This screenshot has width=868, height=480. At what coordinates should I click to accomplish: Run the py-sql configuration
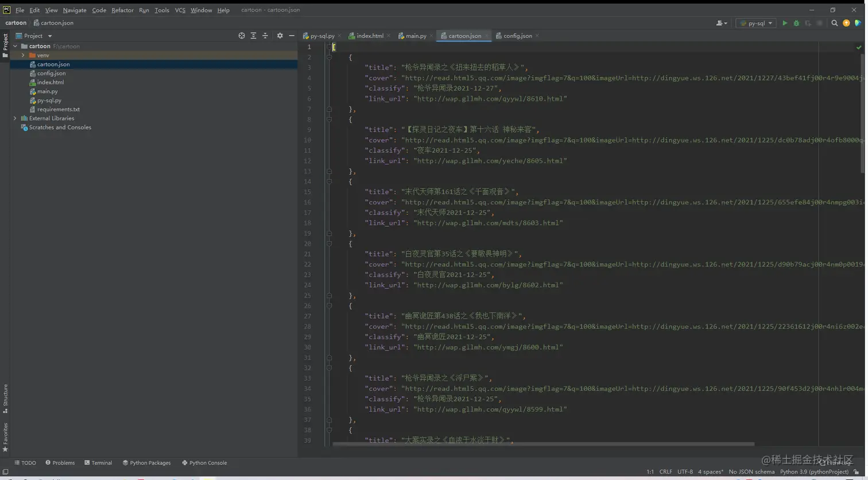(784, 24)
